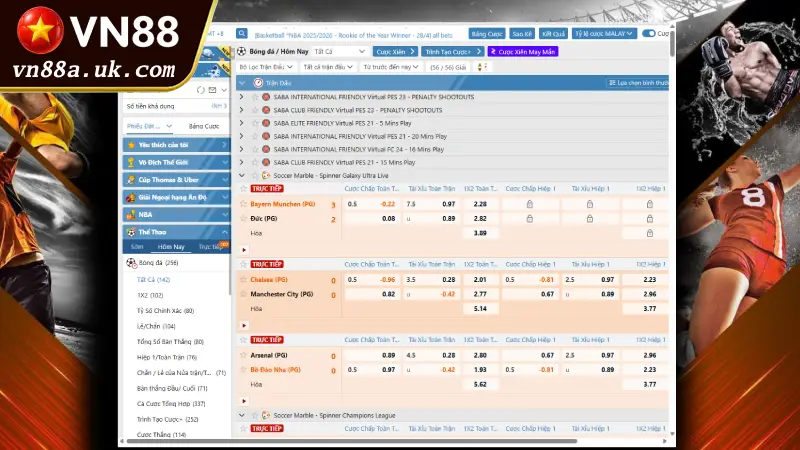
Task: Click the horizontal scrollbar at the bottom
Action: 352,441
